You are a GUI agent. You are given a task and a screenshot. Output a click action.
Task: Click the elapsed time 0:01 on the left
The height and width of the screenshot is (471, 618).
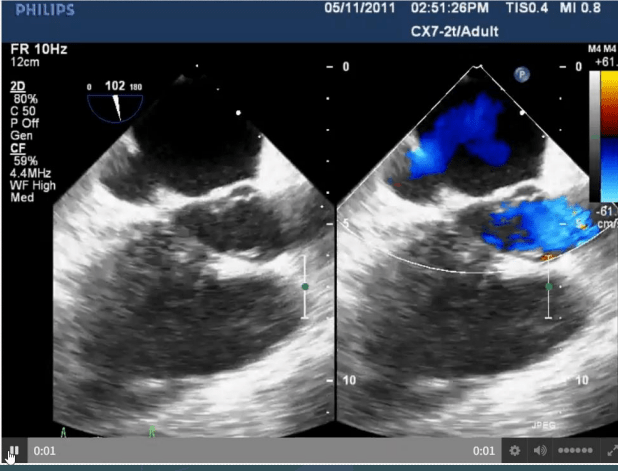[43, 452]
